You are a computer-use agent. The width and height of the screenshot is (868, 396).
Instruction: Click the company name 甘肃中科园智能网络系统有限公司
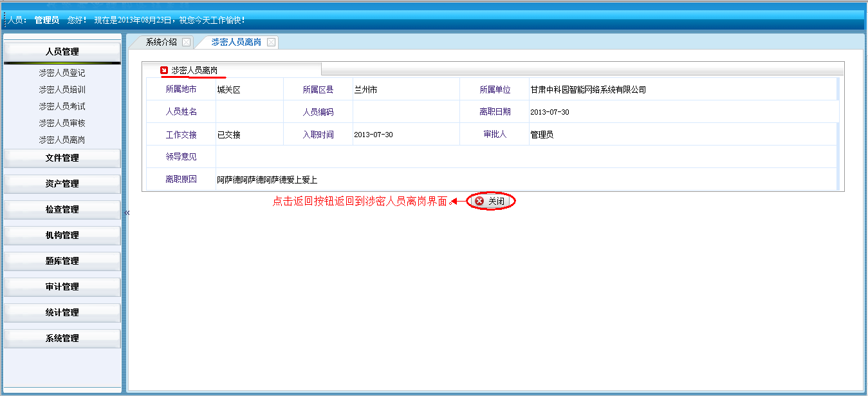[x=588, y=90]
